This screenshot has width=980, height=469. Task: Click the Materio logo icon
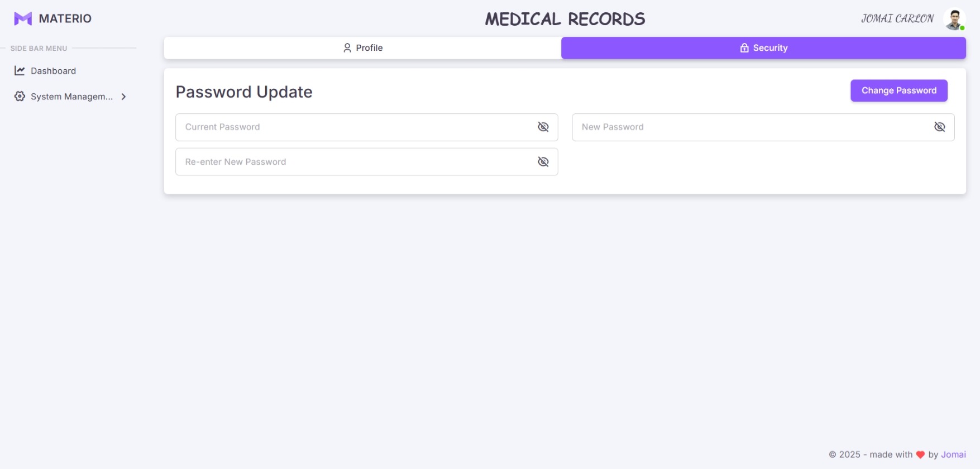tap(23, 18)
